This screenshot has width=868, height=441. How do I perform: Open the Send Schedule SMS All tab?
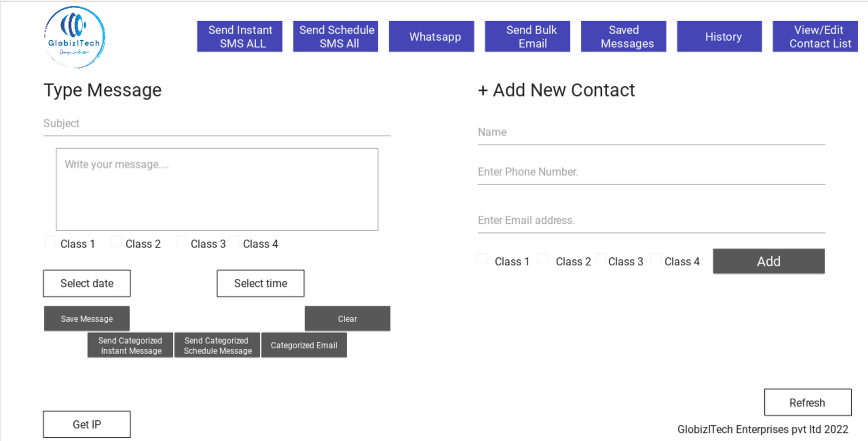click(x=336, y=37)
